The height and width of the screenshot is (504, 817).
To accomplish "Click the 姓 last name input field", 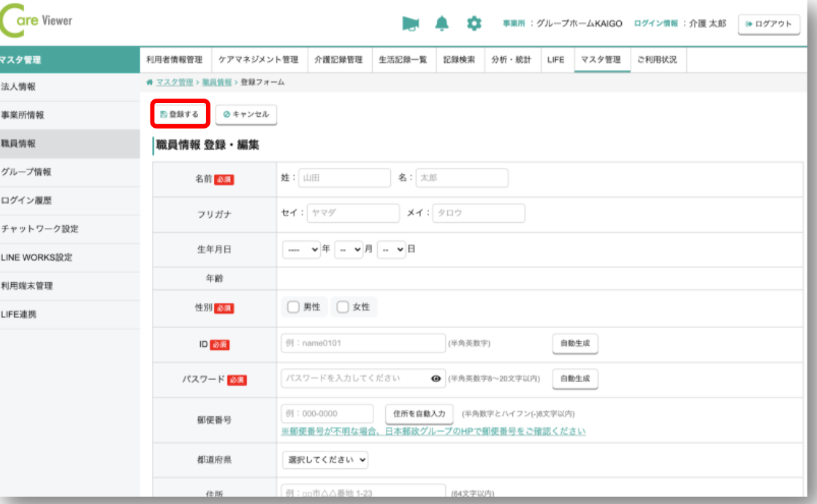I will [344, 178].
